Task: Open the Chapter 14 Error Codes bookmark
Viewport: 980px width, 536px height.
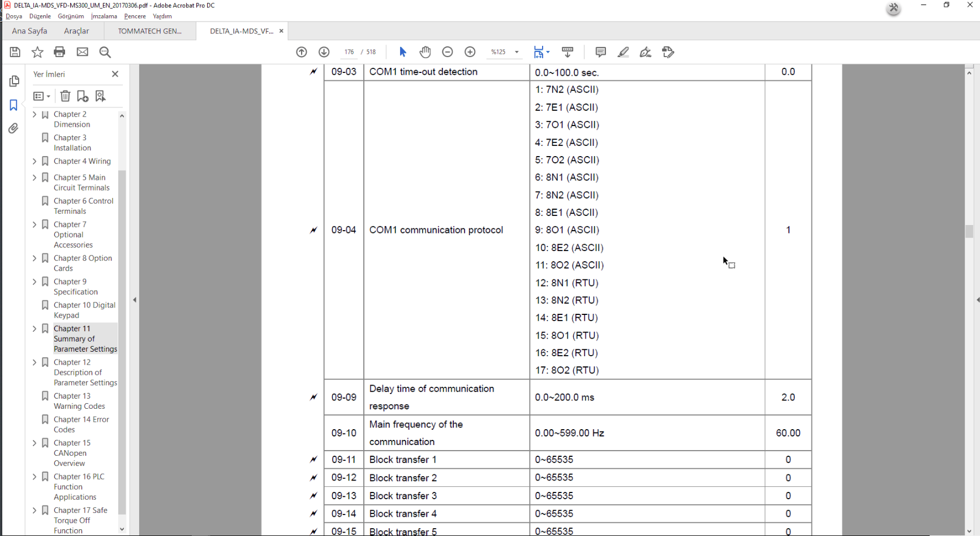Action: 81,424
